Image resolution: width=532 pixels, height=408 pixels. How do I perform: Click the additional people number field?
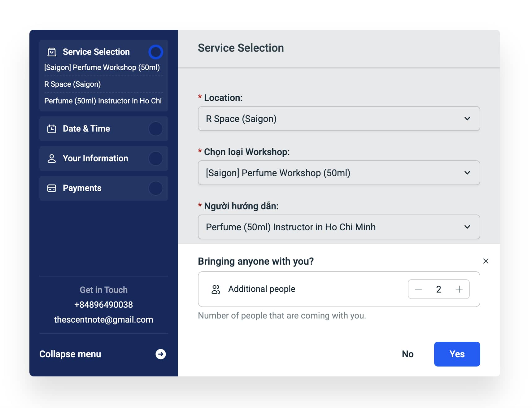click(438, 289)
